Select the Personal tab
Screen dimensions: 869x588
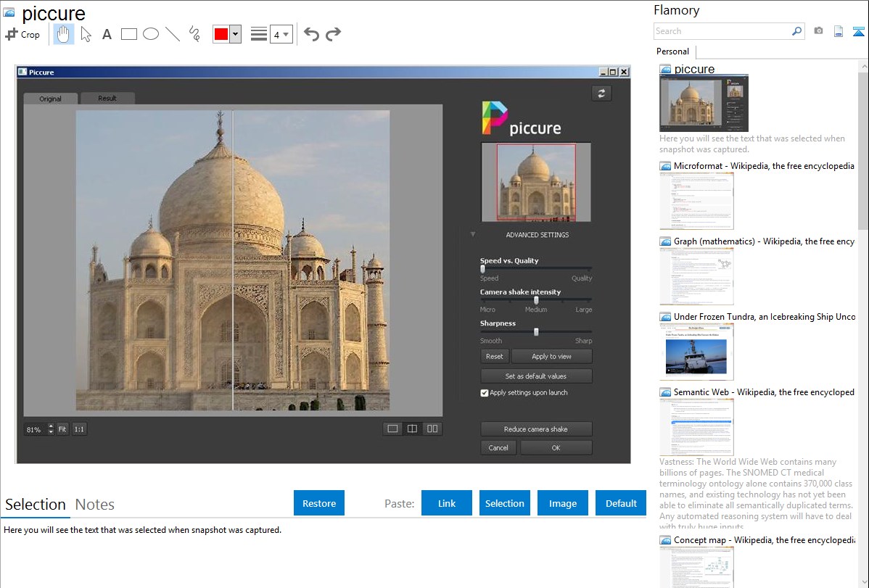tap(673, 51)
